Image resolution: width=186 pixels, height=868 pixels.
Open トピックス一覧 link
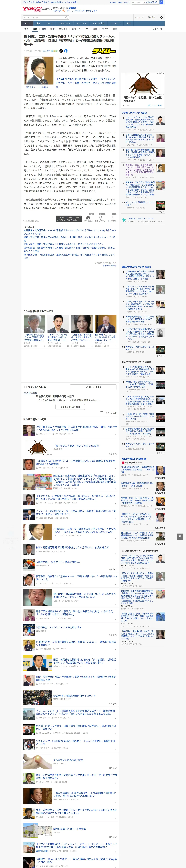pyautogui.click(x=155, y=29)
